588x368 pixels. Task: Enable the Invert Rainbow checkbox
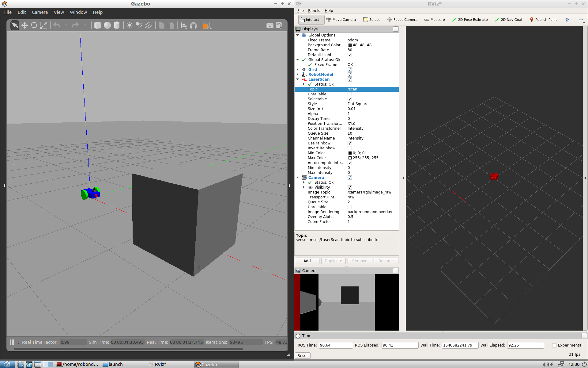350,148
